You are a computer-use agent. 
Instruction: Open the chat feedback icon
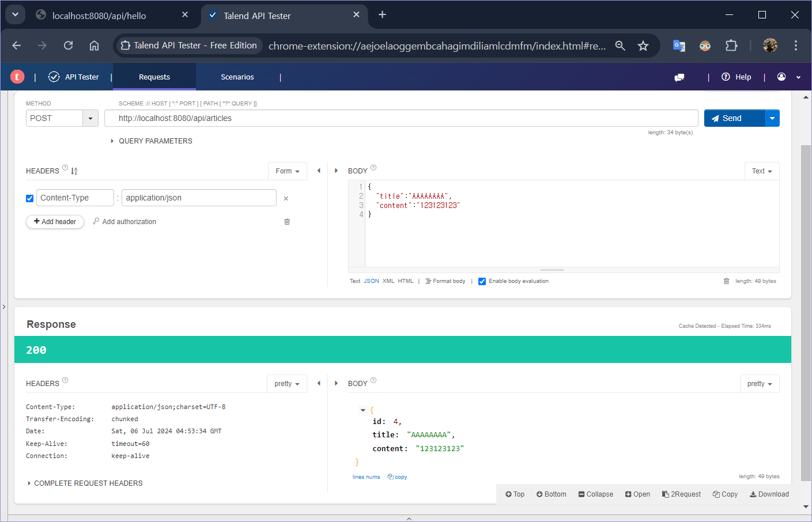(x=679, y=77)
